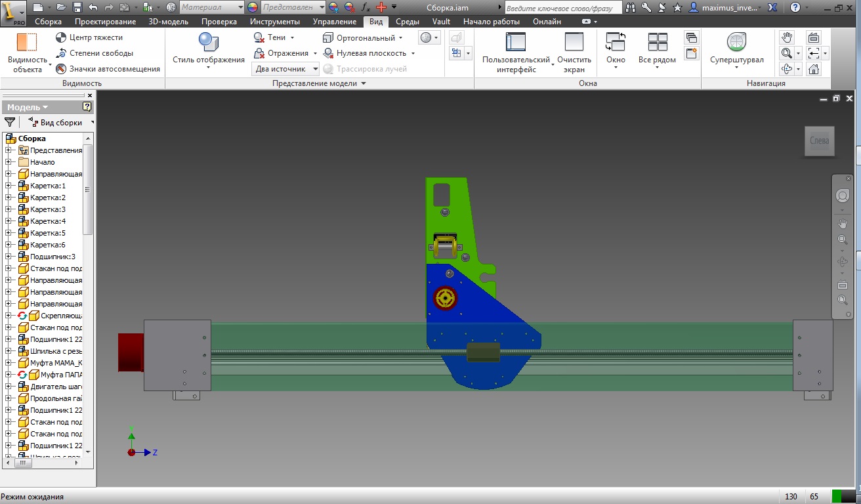The image size is (861, 504).
Task: Click the Видимость объекта icon
Action: (27, 43)
